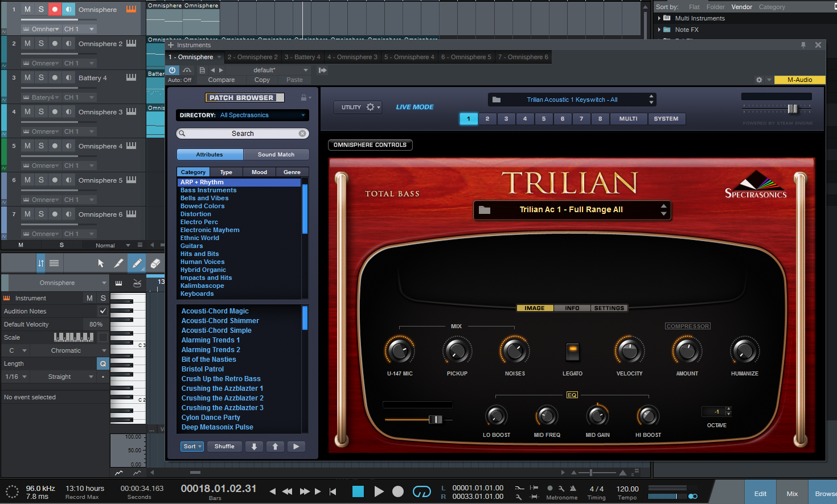Click the Record transport button
This screenshot has width=837, height=504.
pyautogui.click(x=398, y=491)
